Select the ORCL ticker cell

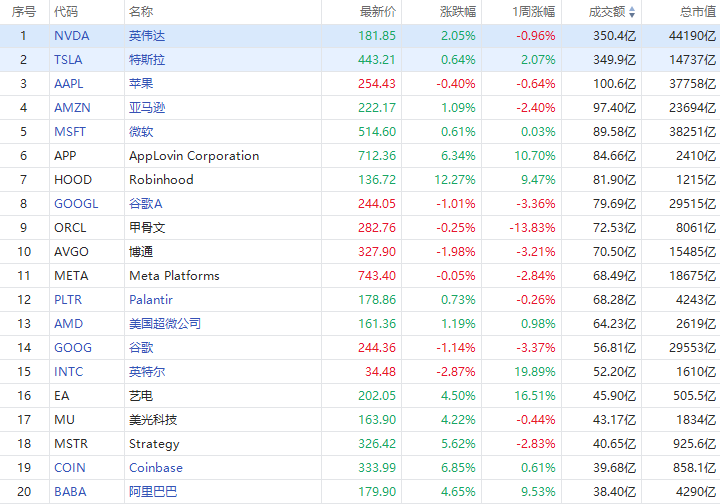[70, 228]
